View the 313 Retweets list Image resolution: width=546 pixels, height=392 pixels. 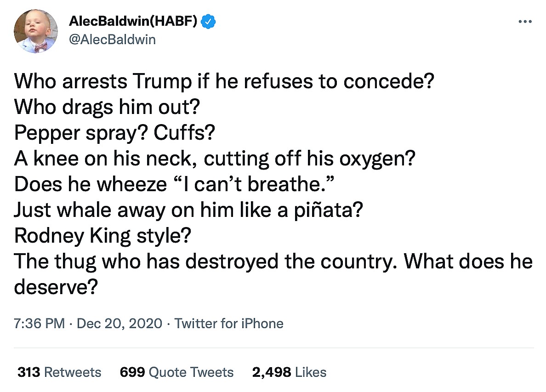pyautogui.click(x=59, y=372)
